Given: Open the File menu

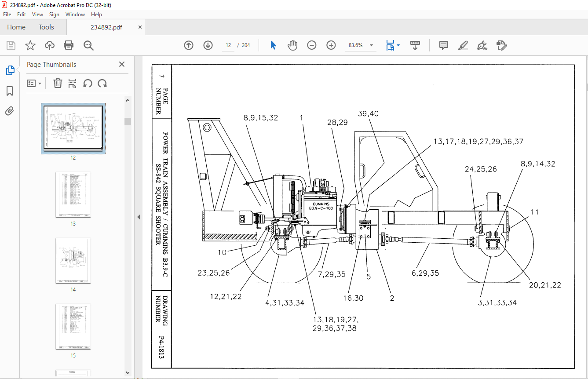Looking at the screenshot, I should pyautogui.click(x=7, y=15).
